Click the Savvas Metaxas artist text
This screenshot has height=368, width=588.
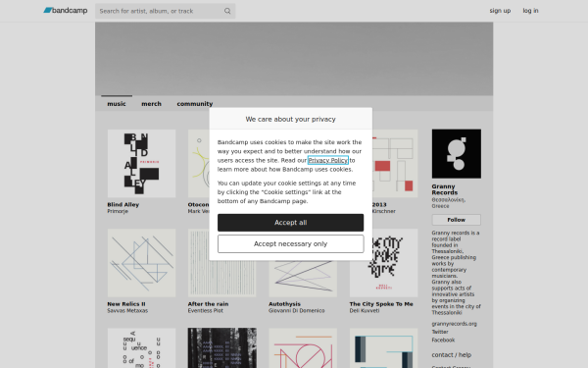pos(127,311)
